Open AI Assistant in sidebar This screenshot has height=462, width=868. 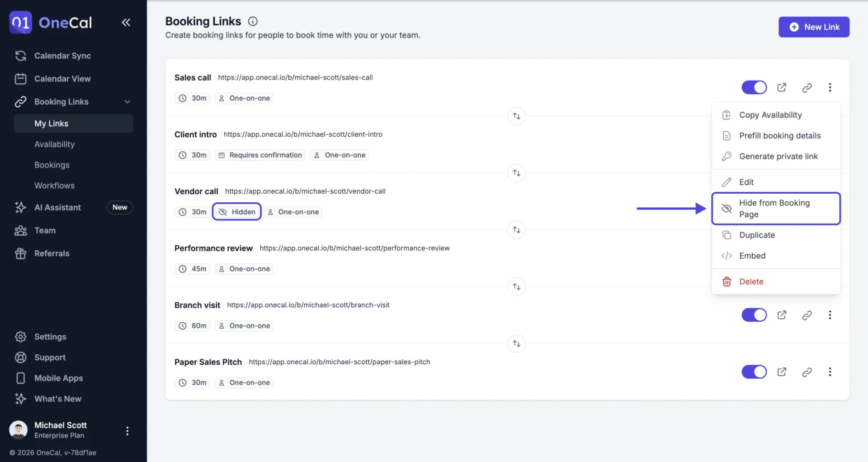pyautogui.click(x=57, y=207)
